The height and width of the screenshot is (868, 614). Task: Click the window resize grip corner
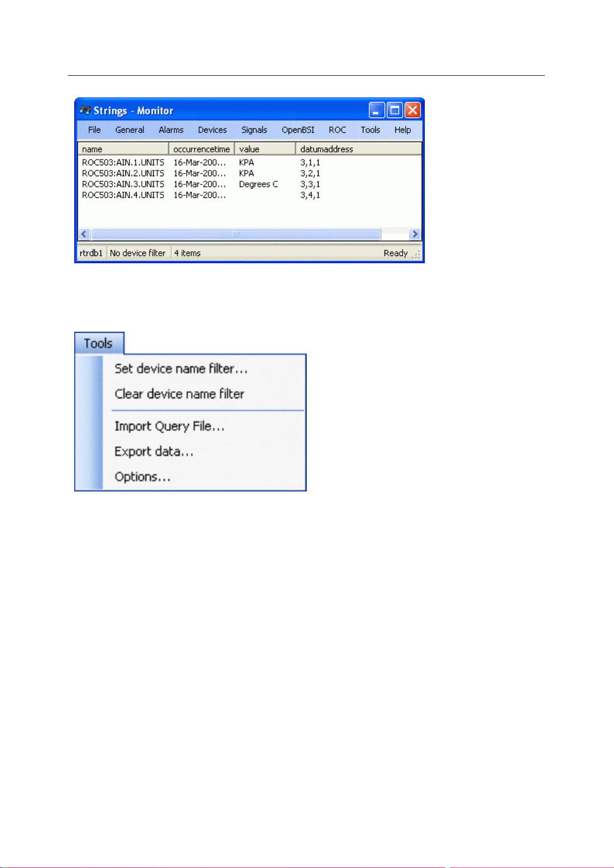click(417, 254)
